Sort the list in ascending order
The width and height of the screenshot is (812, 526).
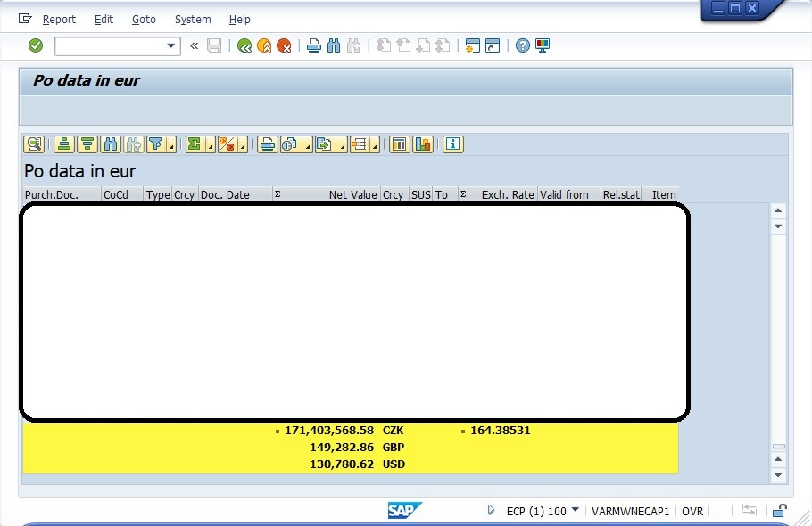(x=64, y=144)
